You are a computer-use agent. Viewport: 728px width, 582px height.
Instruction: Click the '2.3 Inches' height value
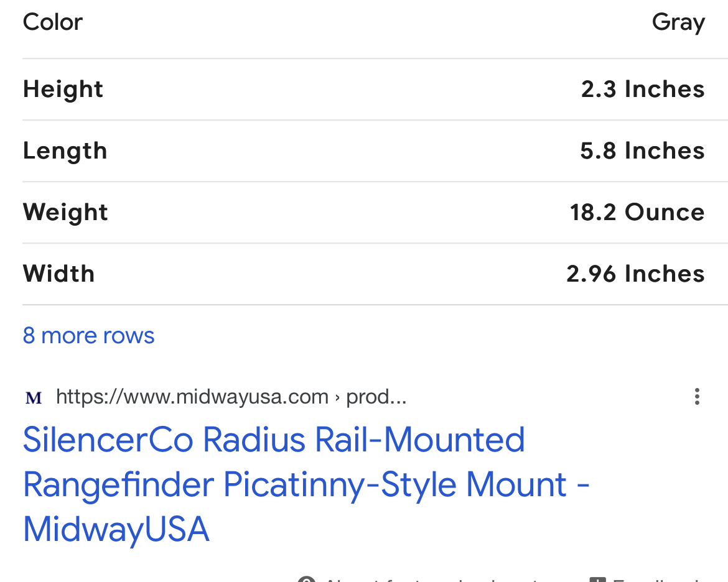point(643,89)
